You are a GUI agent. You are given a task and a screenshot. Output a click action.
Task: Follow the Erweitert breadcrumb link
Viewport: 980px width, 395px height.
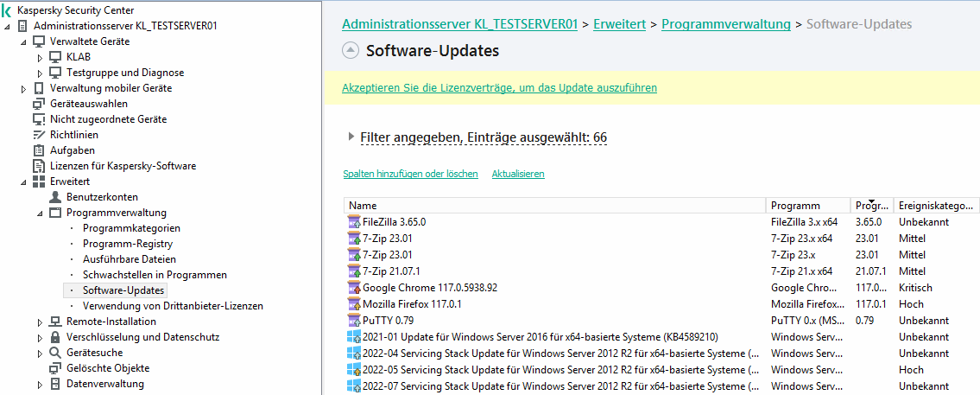[619, 24]
